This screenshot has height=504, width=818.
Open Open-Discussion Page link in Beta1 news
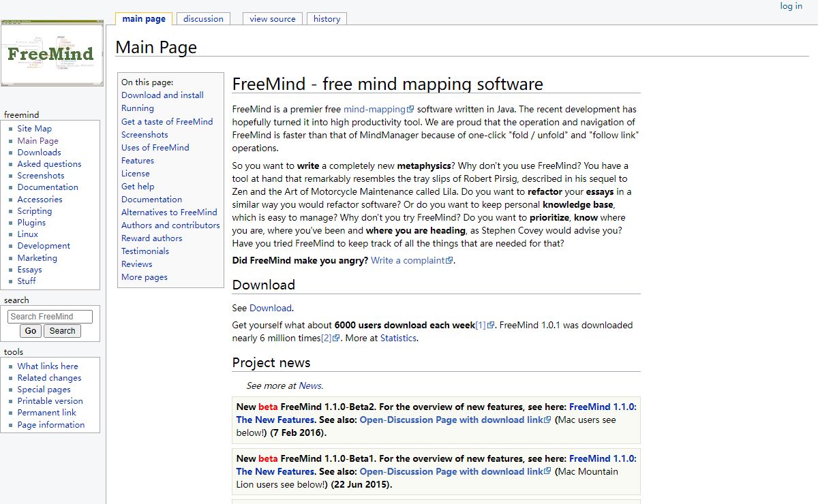(455, 472)
